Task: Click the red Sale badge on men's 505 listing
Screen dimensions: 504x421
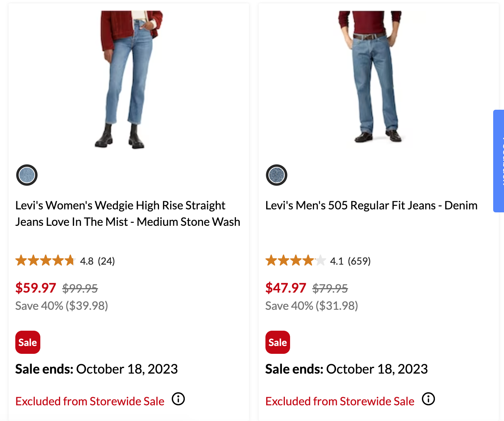Action: tap(277, 342)
